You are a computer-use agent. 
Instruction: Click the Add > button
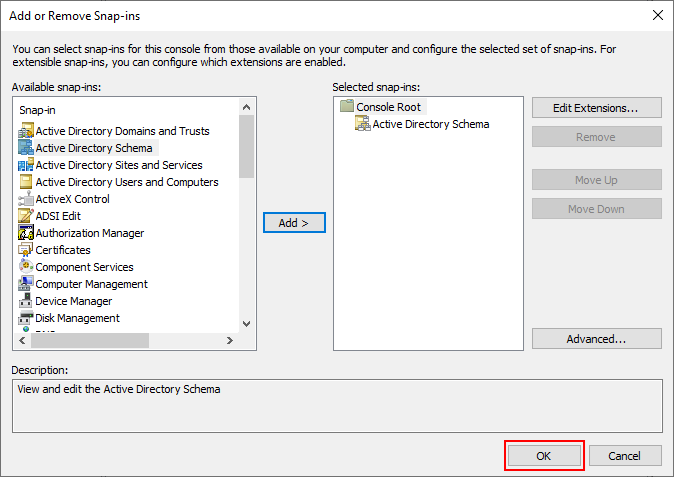[294, 223]
